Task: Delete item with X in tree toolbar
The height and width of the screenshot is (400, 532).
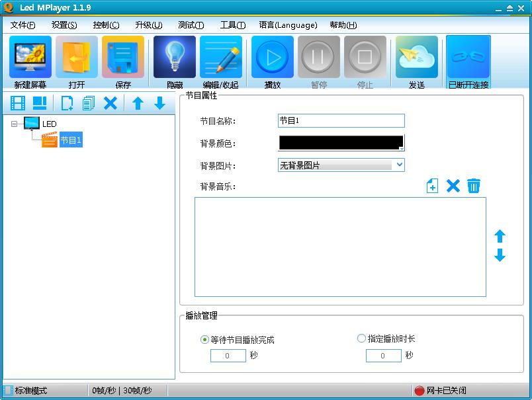Action: (x=111, y=103)
